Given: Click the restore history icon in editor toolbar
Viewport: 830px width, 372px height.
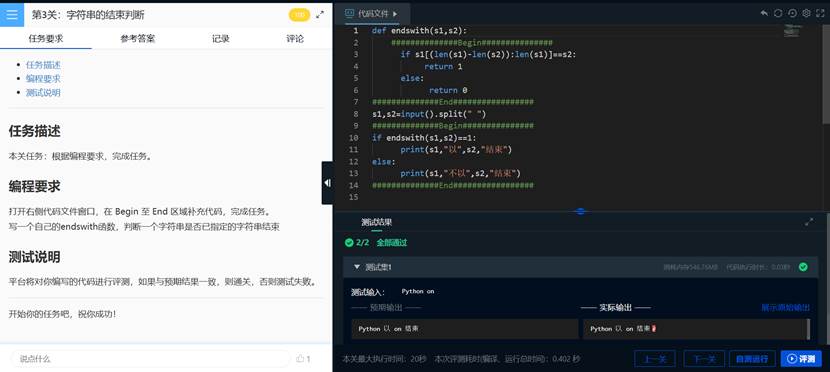Looking at the screenshot, I should click(x=792, y=13).
